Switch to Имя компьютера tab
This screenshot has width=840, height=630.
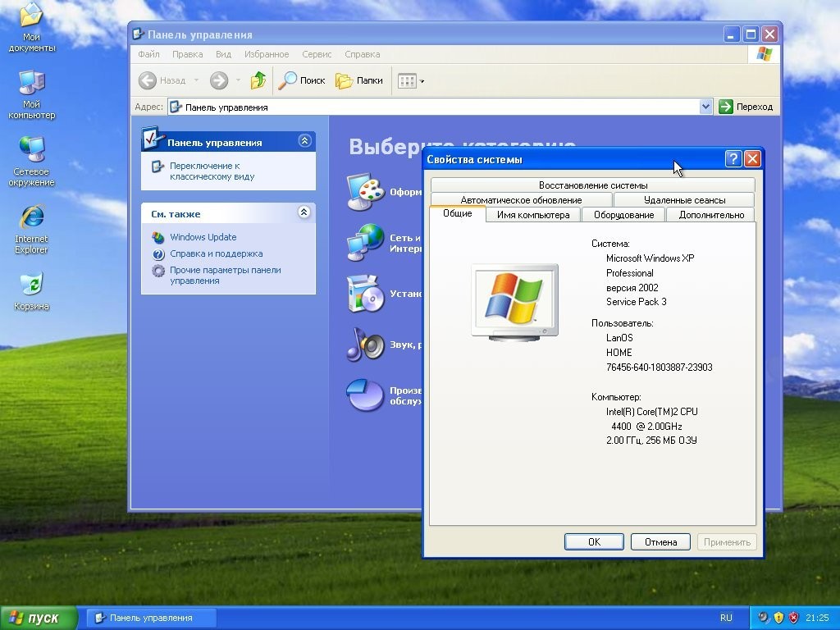point(533,215)
